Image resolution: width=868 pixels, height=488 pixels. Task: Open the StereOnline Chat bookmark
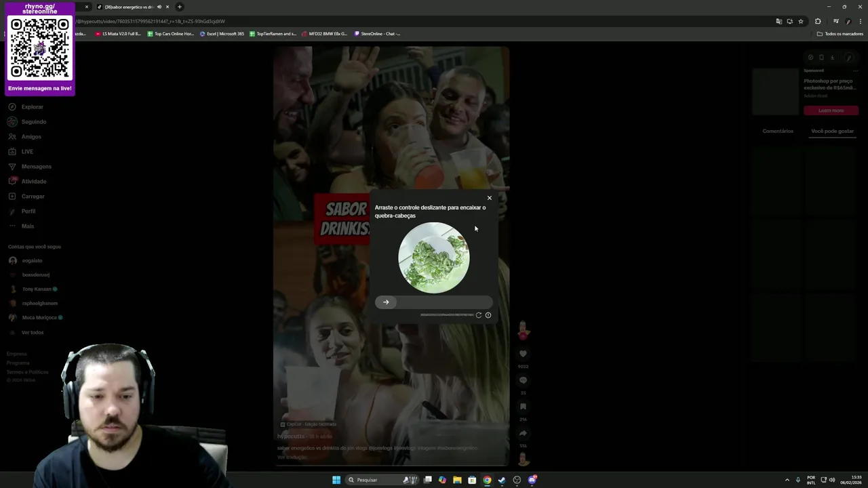point(377,34)
